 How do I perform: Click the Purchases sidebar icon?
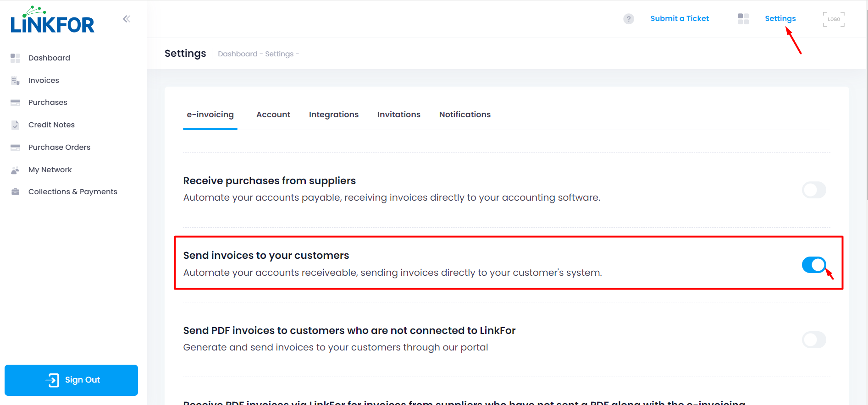coord(15,103)
